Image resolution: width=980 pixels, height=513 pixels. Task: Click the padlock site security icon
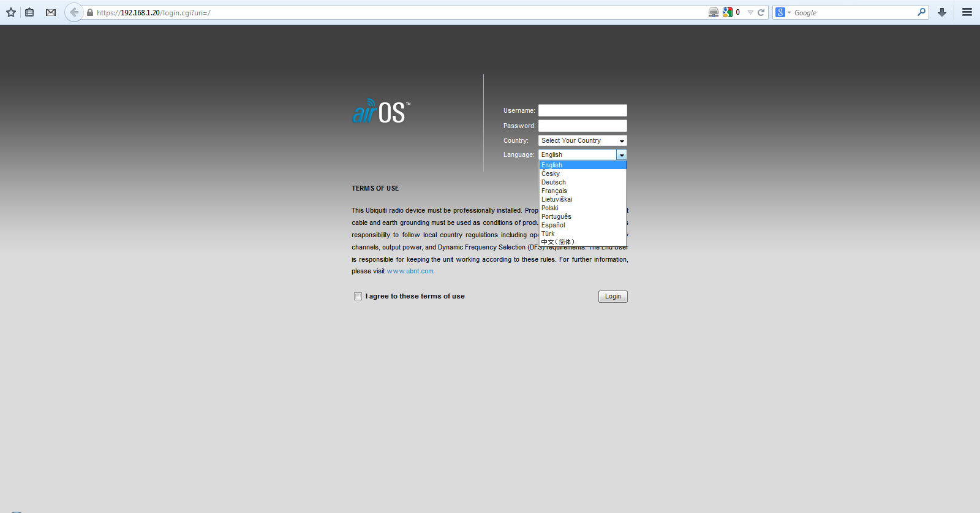pos(90,12)
